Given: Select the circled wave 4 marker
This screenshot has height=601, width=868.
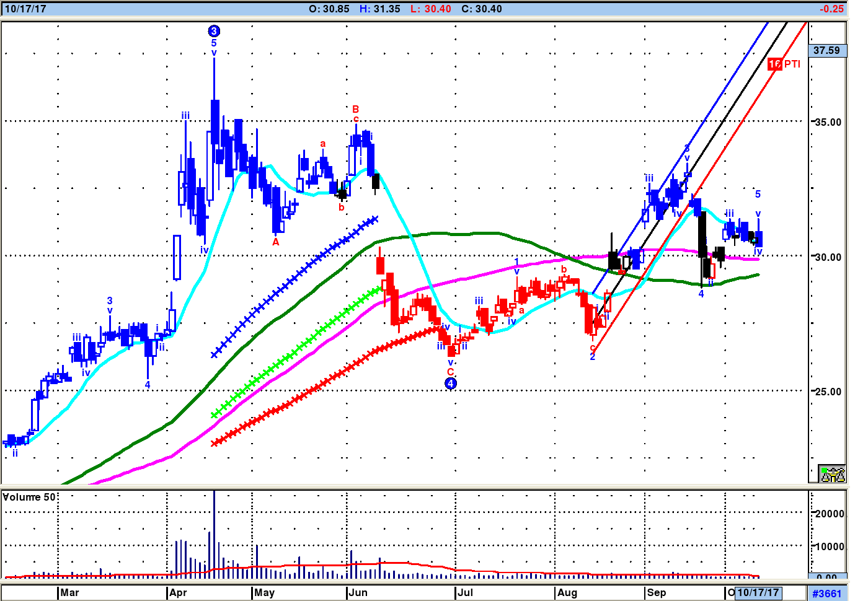Looking at the screenshot, I should coord(451,384).
